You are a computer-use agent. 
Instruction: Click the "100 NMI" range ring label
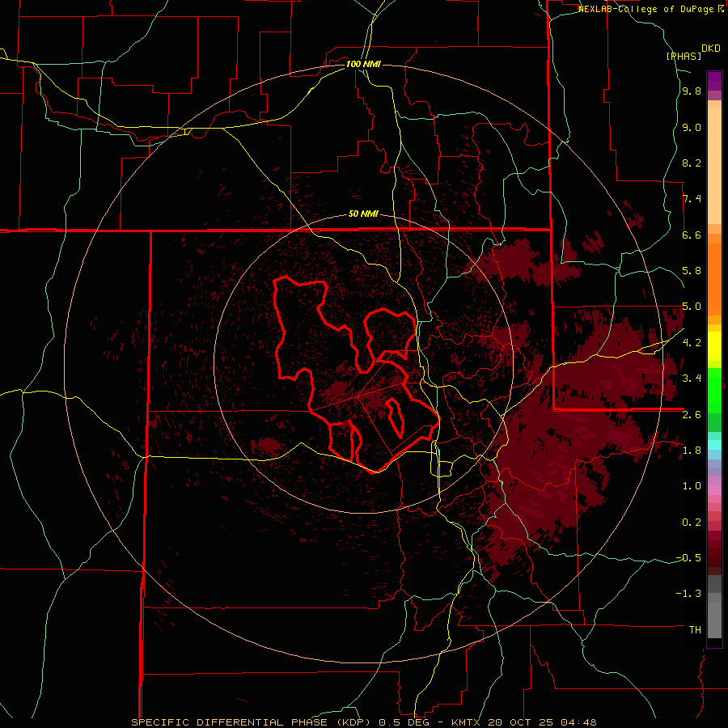coord(363,64)
